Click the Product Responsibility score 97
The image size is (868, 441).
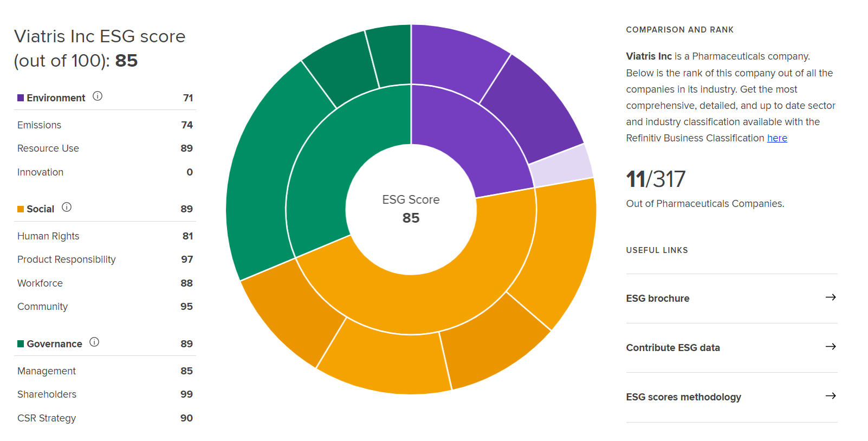click(187, 260)
